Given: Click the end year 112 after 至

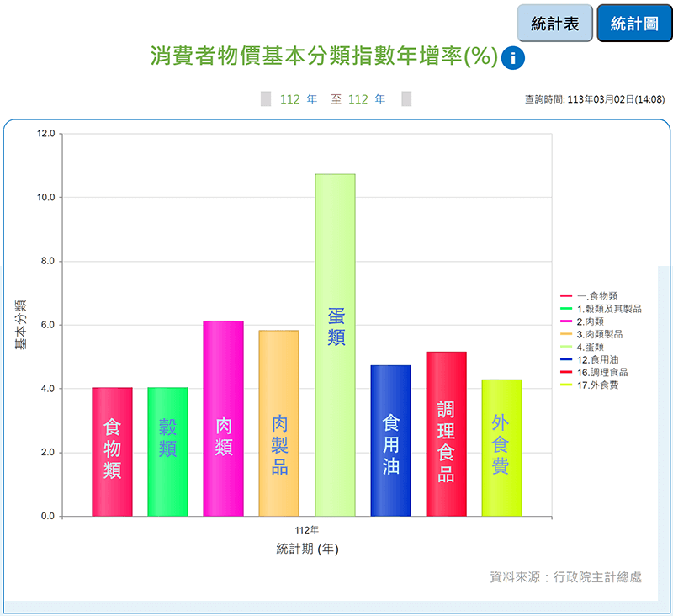Looking at the screenshot, I should pos(358,99).
